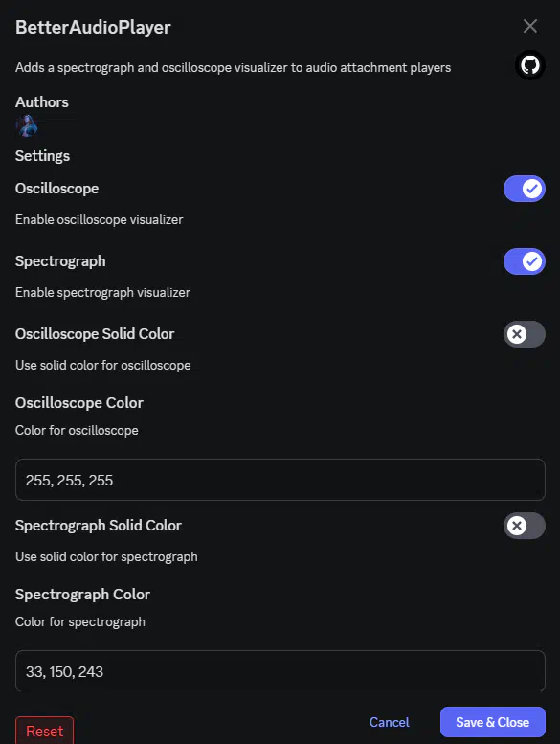This screenshot has width=560, height=744.
Task: Focus the Oscilloscope Color field showing 255, 255, 255
Action: click(280, 480)
